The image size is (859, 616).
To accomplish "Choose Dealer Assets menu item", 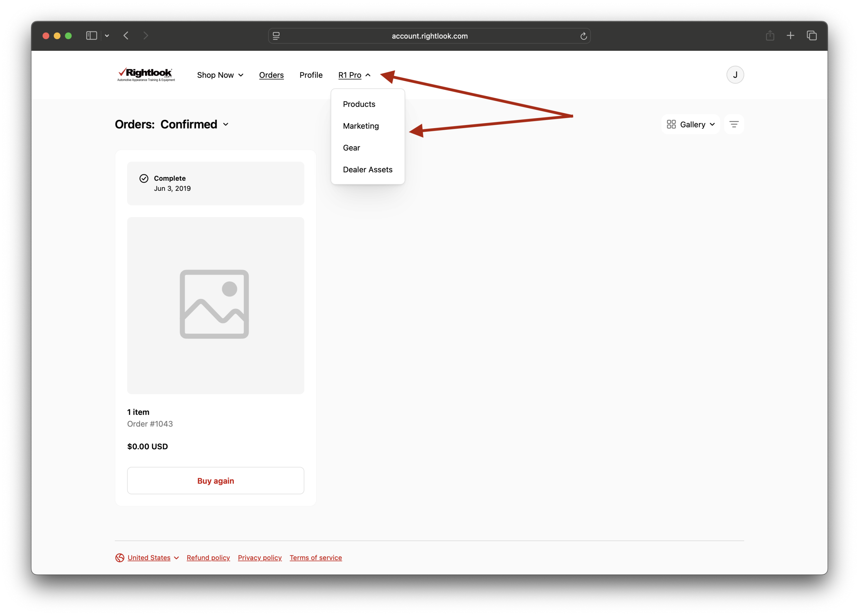I will click(x=367, y=170).
